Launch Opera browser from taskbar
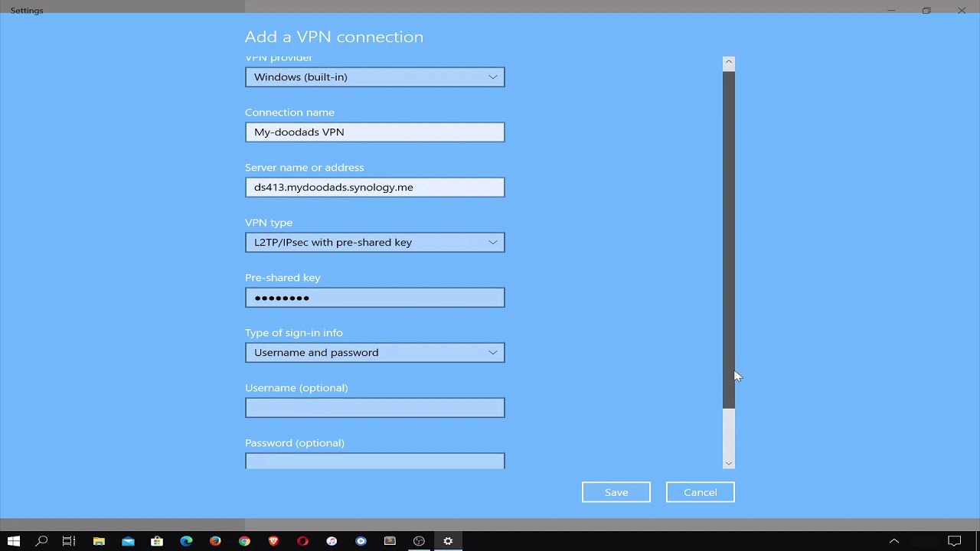 coord(302,541)
